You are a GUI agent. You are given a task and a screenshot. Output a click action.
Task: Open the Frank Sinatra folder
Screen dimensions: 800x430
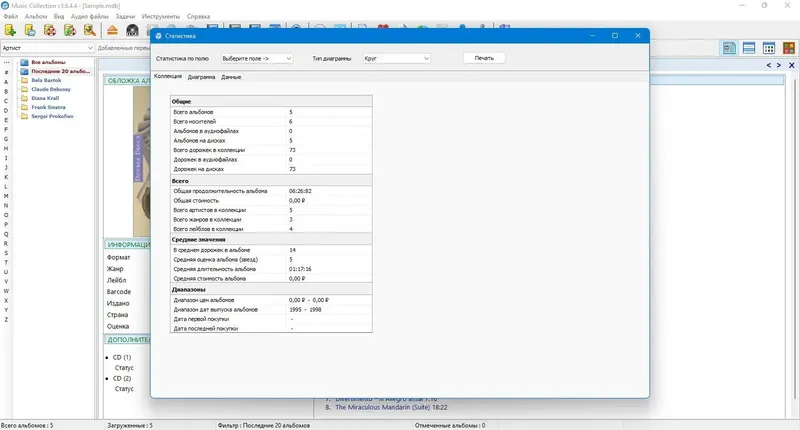click(x=48, y=108)
